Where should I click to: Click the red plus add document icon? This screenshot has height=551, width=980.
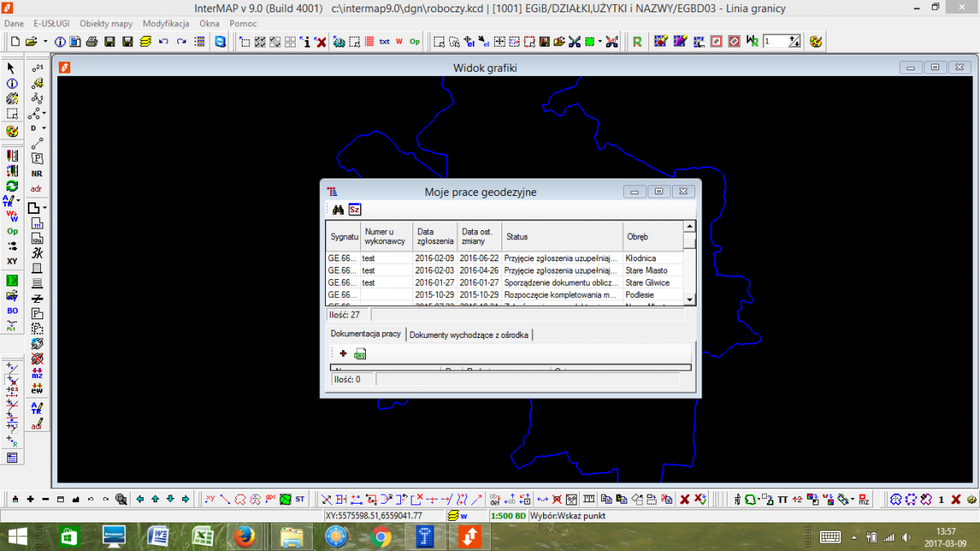[x=343, y=353]
